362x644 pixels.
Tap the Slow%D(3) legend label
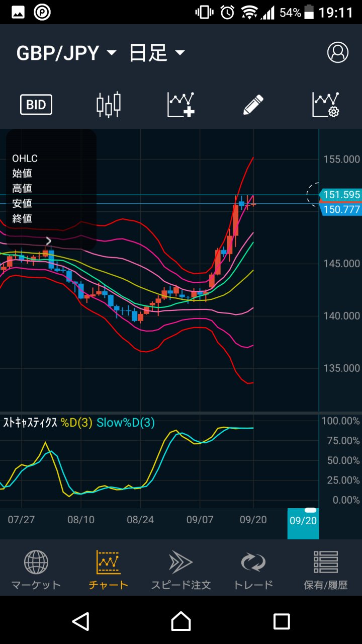[x=125, y=423]
